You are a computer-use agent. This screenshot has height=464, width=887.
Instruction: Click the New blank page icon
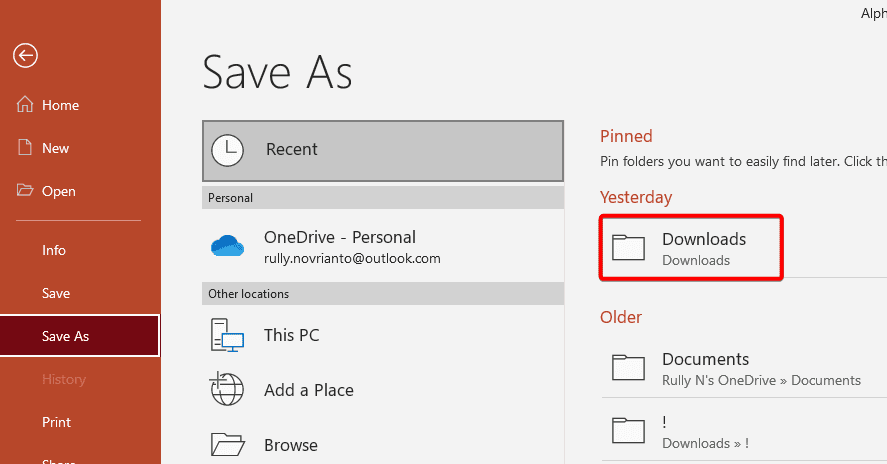click(x=24, y=147)
